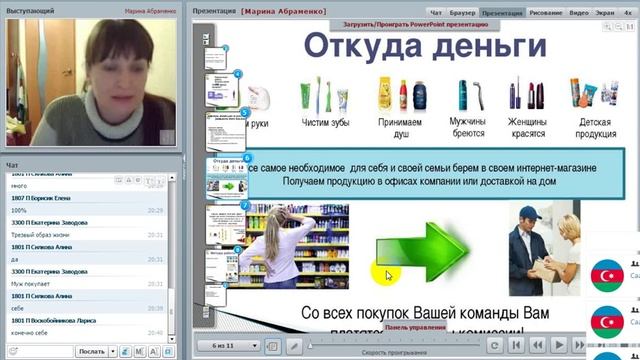
Task: Select the Презентация tab
Action: tap(502, 13)
